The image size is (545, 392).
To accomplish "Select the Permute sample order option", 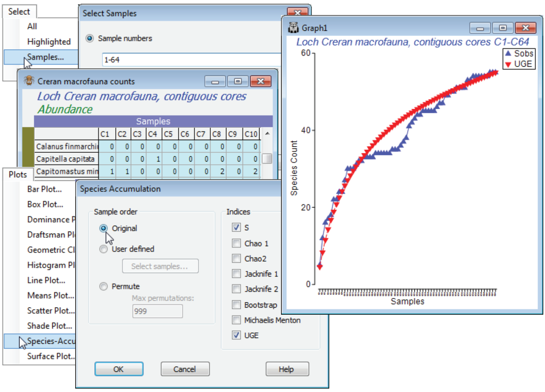I will (x=103, y=286).
